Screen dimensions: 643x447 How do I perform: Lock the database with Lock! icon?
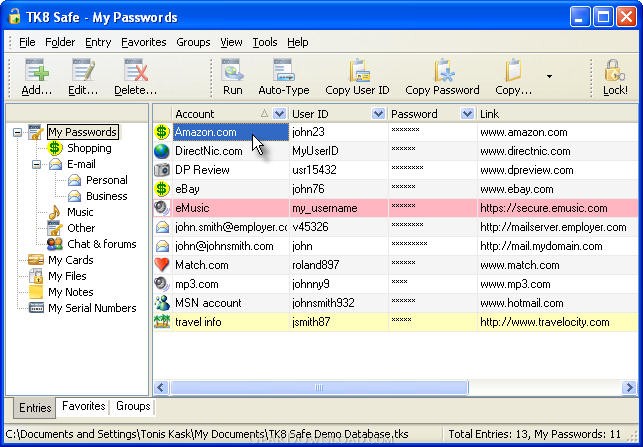pos(614,71)
